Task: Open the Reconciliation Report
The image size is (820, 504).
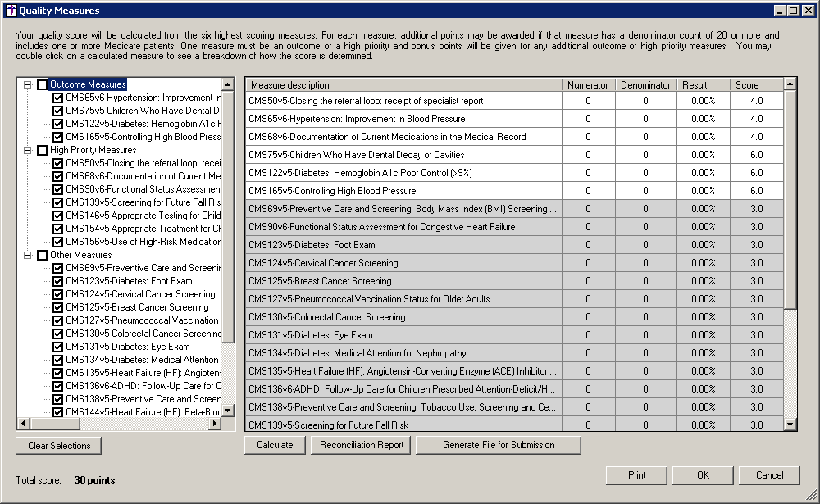Action: click(x=362, y=445)
